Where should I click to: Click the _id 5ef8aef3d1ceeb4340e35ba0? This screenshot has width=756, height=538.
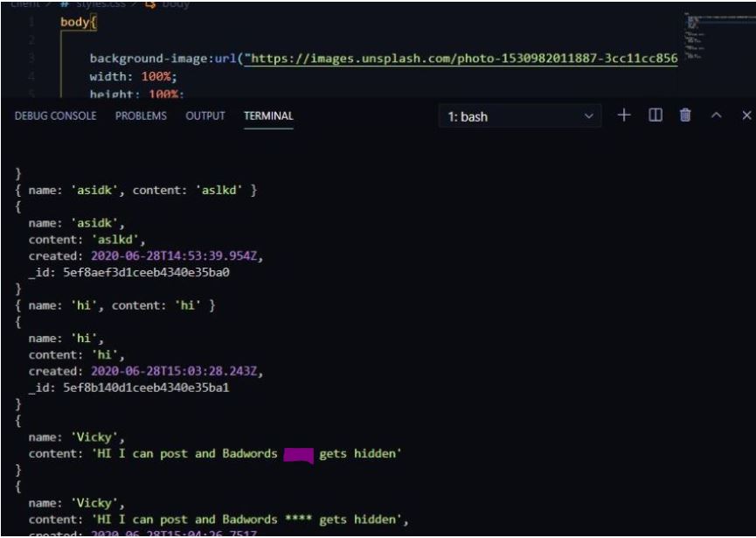coord(146,272)
